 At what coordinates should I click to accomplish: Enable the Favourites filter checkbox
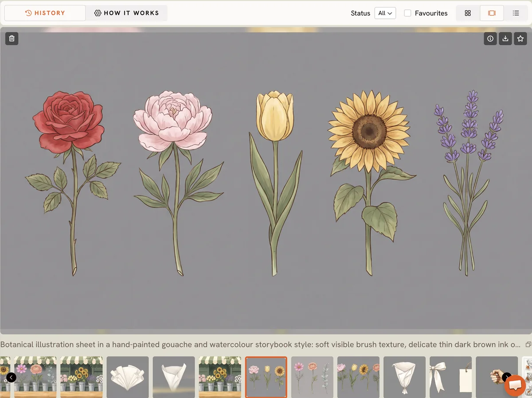coord(407,13)
